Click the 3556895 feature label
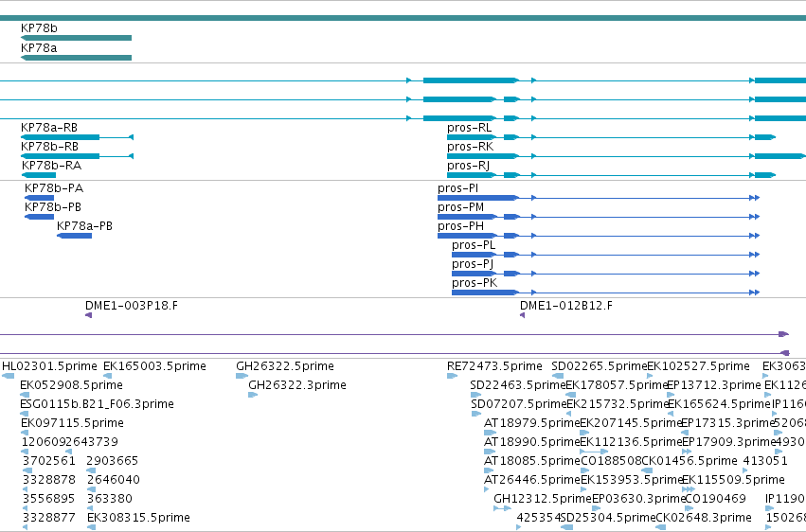806x532 pixels. (49, 499)
